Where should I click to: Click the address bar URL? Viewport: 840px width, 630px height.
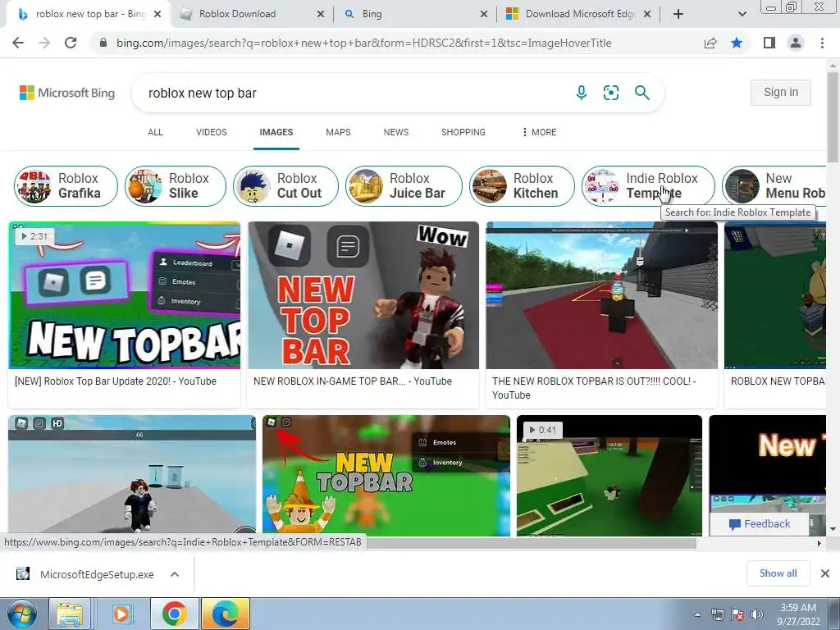363,43
